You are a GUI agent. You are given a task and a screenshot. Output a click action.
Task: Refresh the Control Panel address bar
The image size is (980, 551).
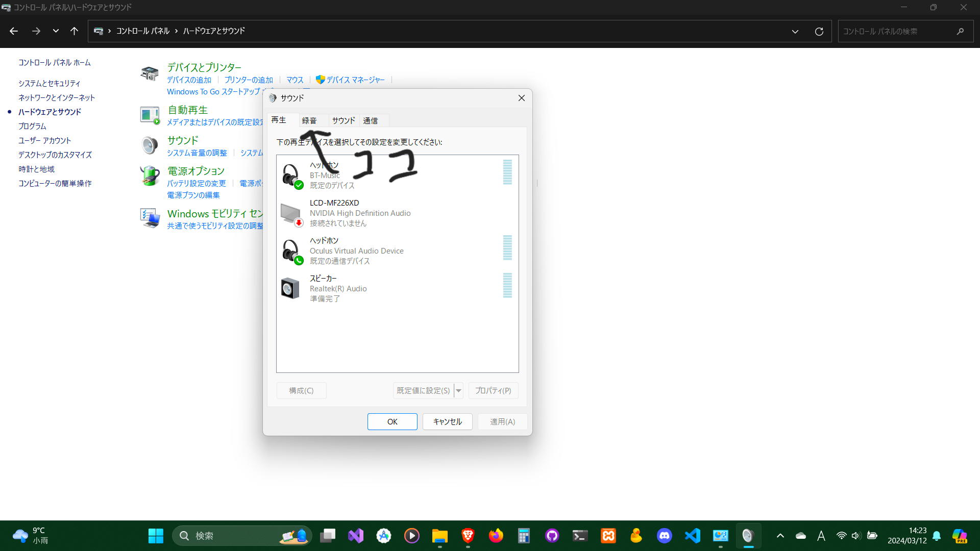coord(819,32)
